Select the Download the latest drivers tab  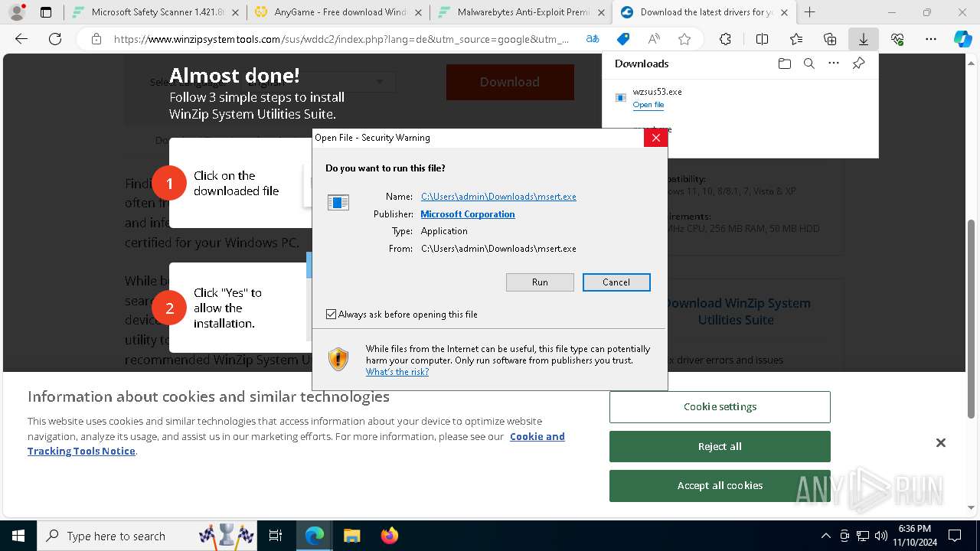(x=704, y=12)
